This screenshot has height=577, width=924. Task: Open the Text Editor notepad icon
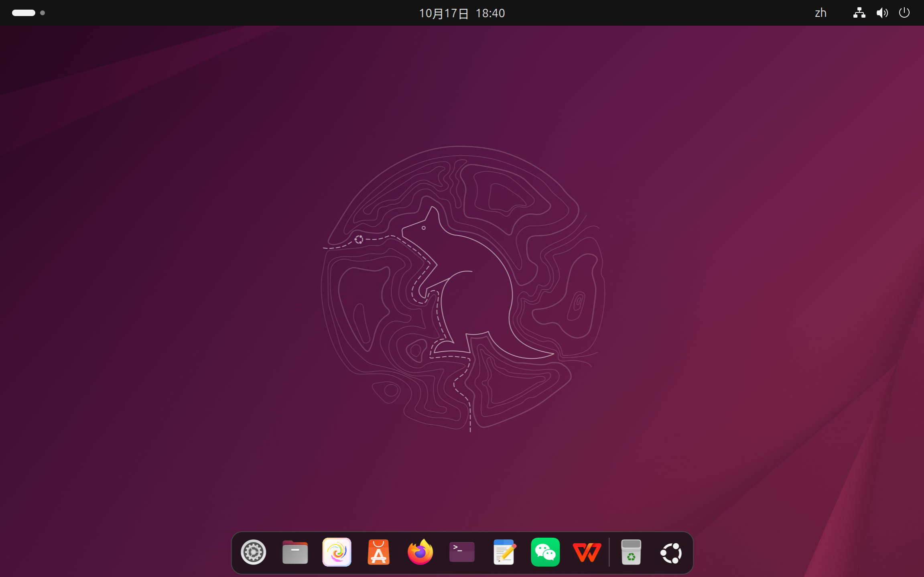pos(504,553)
